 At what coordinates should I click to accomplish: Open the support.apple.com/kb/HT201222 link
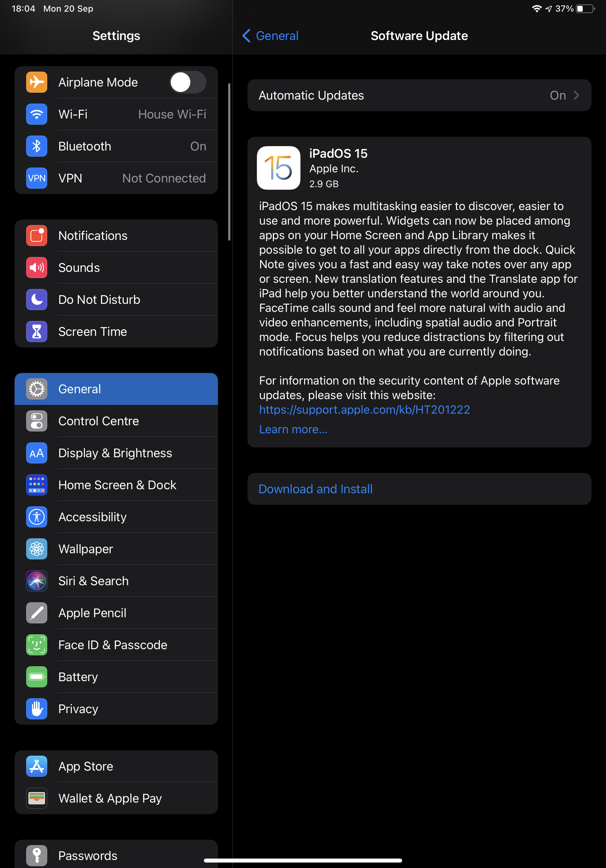point(364,409)
